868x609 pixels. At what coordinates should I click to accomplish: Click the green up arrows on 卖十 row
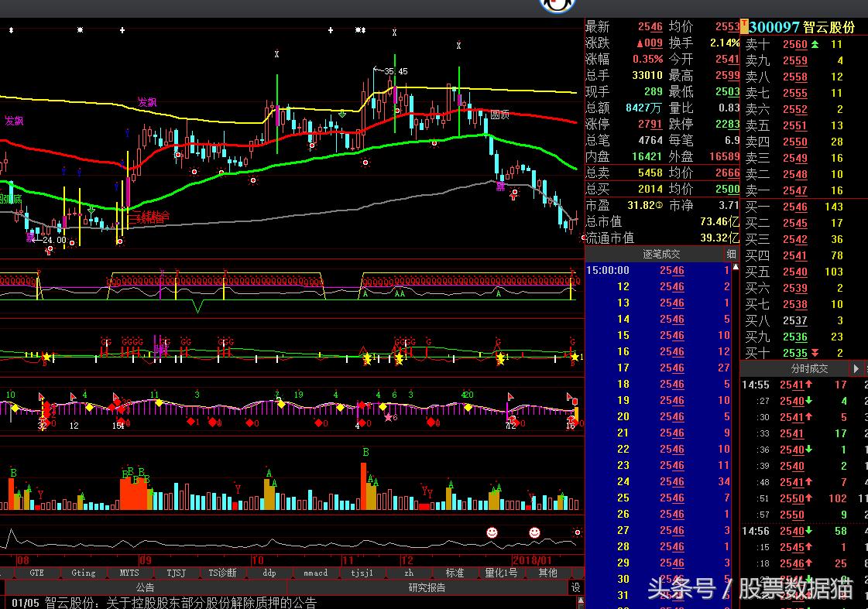815,44
